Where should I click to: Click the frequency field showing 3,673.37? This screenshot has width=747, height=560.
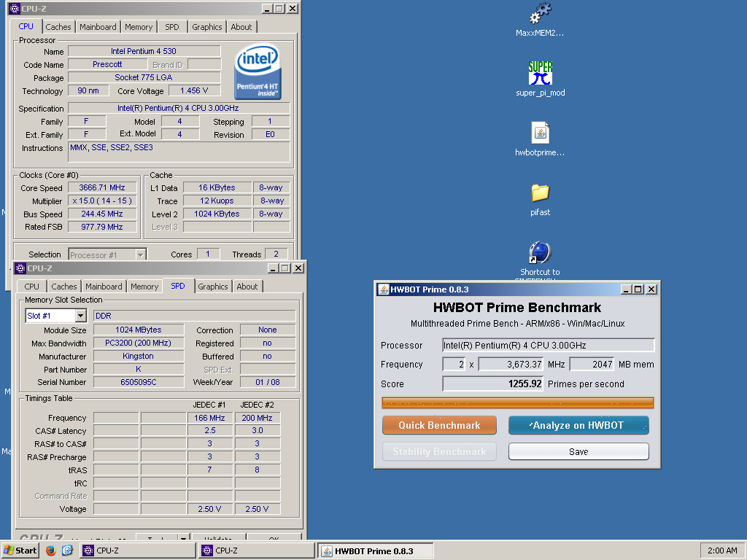(511, 365)
